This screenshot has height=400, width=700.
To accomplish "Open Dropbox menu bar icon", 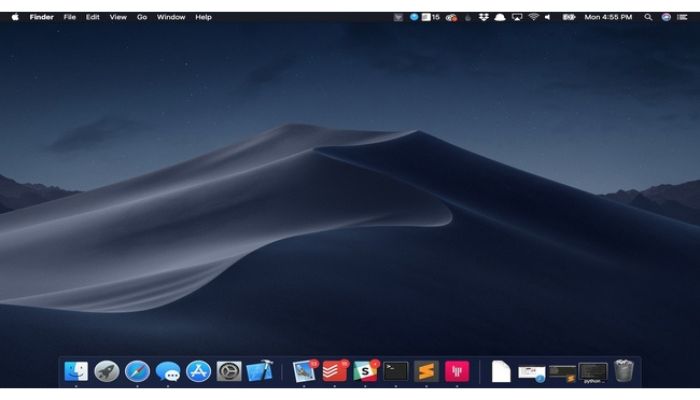I will [483, 17].
